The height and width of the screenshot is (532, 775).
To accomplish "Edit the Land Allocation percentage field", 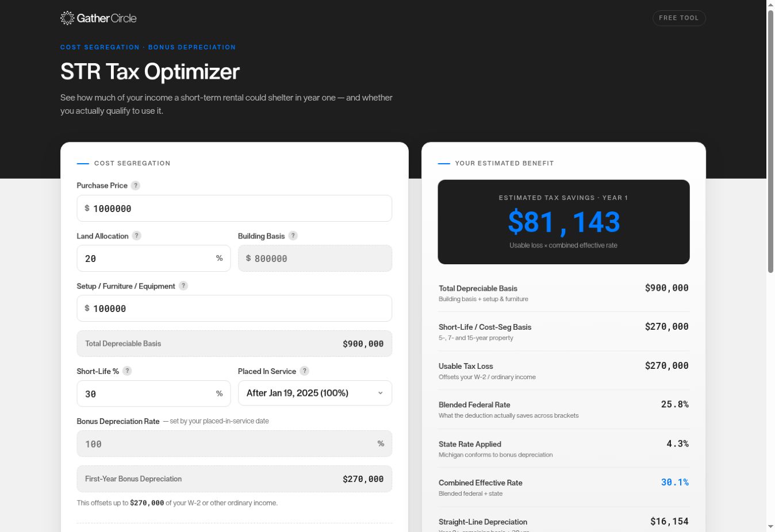I will coord(154,259).
